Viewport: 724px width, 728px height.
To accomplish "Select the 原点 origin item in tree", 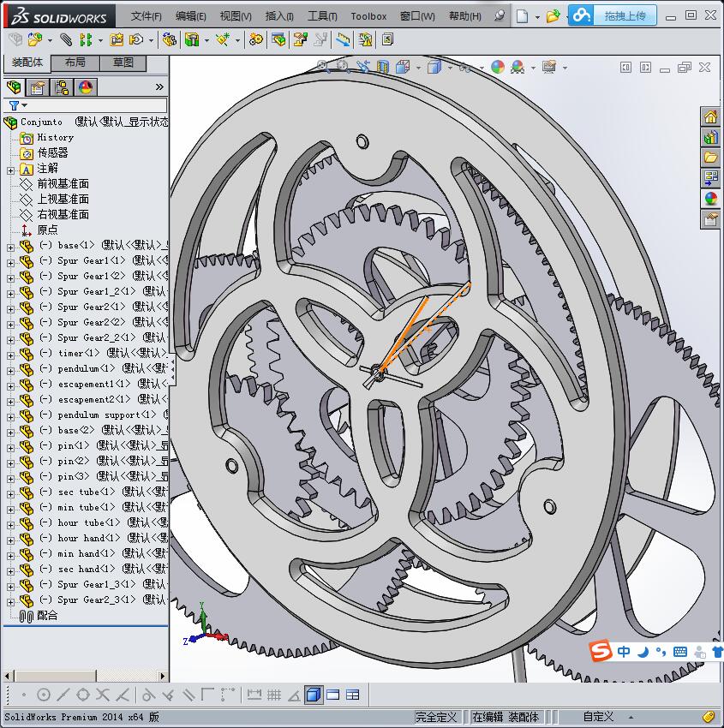I will click(x=48, y=230).
